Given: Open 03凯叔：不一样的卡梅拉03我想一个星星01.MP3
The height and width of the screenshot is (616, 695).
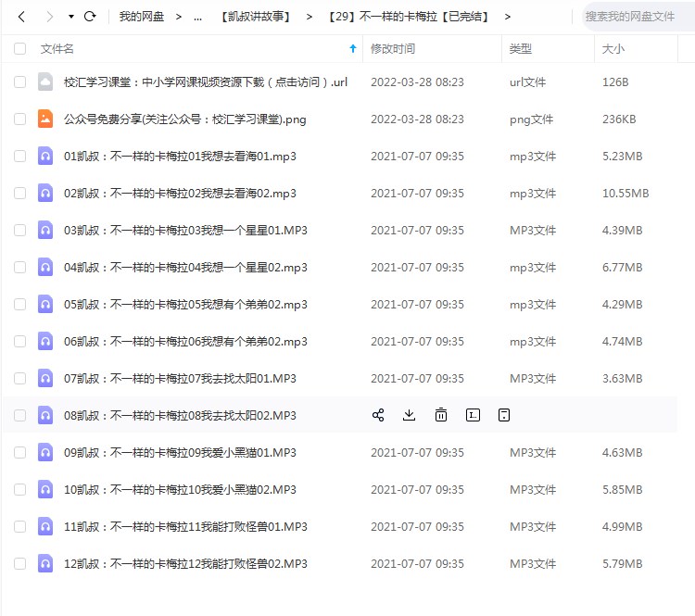Looking at the screenshot, I should 185,231.
